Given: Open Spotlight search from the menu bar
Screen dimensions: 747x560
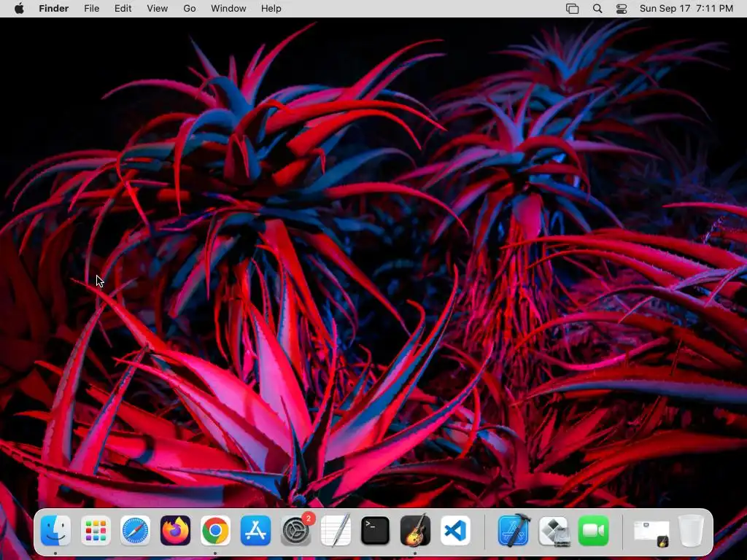Looking at the screenshot, I should 597,9.
